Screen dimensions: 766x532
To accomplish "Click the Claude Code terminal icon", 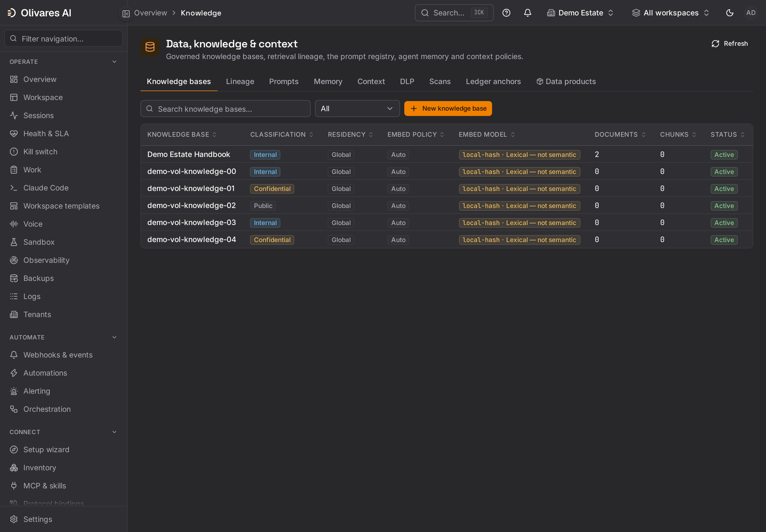I will tap(14, 188).
